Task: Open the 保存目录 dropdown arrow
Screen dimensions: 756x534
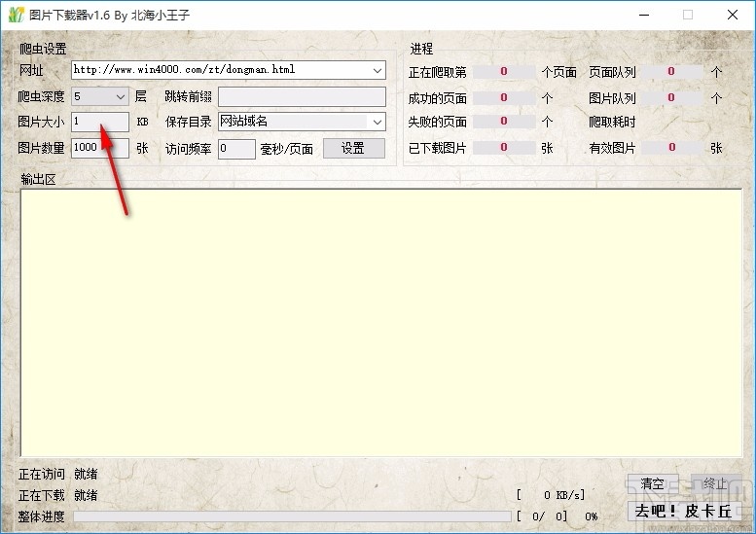Action: point(378,122)
